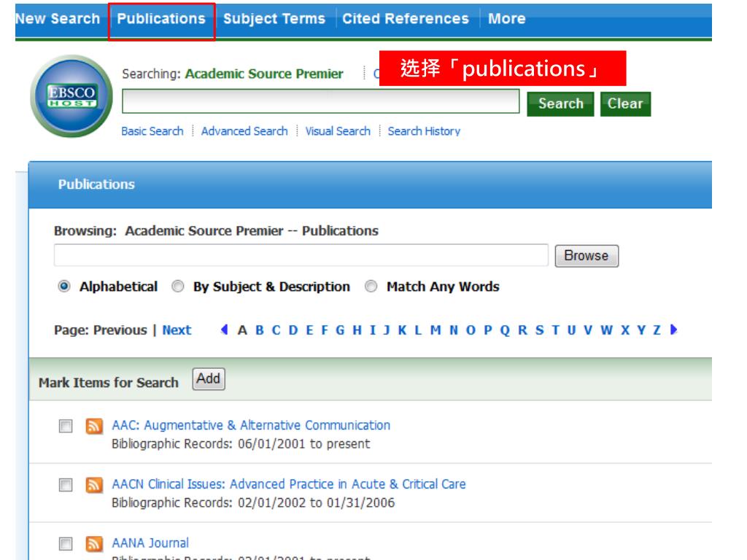The height and width of the screenshot is (560, 747).
Task: Switch to Visual Search
Action: click(338, 131)
